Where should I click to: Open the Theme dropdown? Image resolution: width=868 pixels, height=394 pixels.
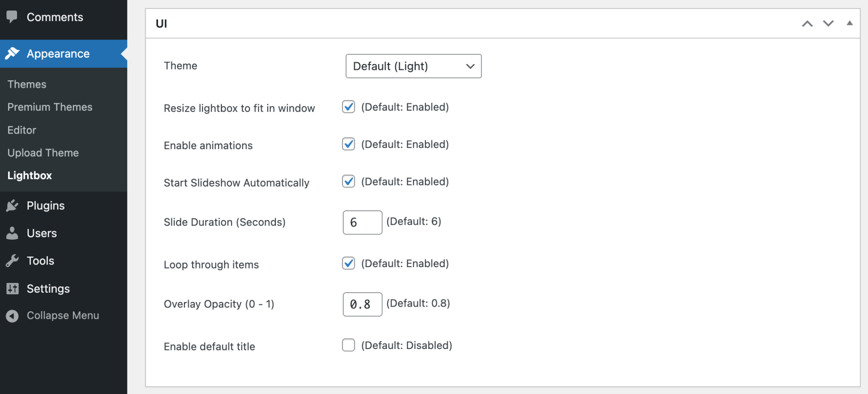pyautogui.click(x=413, y=66)
